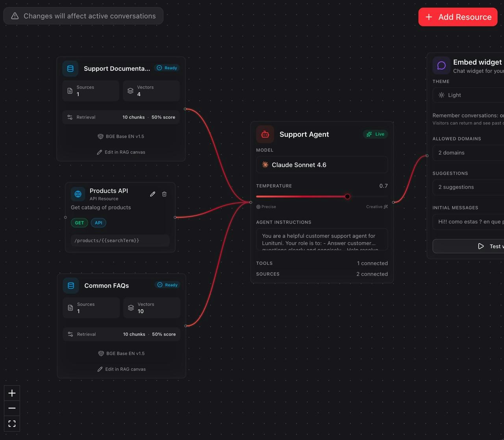Open the pencil edit icon for Products API
The width and height of the screenshot is (504, 440).
tap(153, 194)
